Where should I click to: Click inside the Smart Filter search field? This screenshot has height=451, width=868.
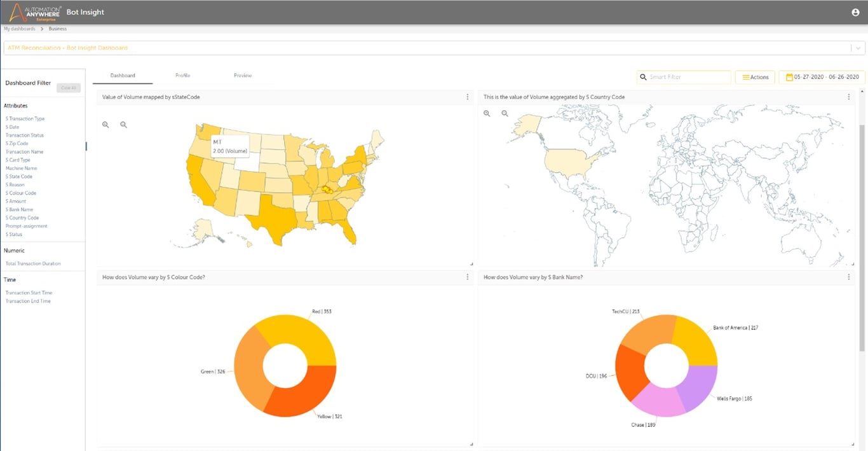[x=686, y=76]
